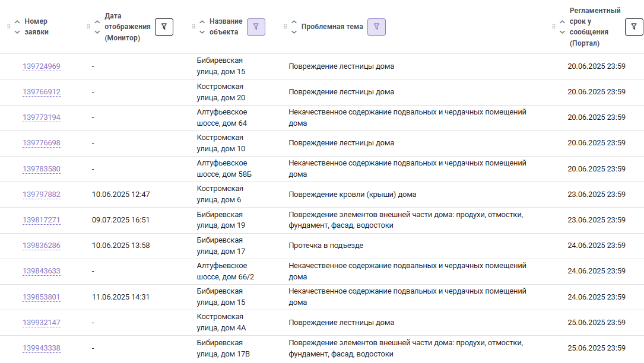The width and height of the screenshot is (644, 363).
Task: Select address Костромская улица, дом 6
Action: tap(220, 194)
